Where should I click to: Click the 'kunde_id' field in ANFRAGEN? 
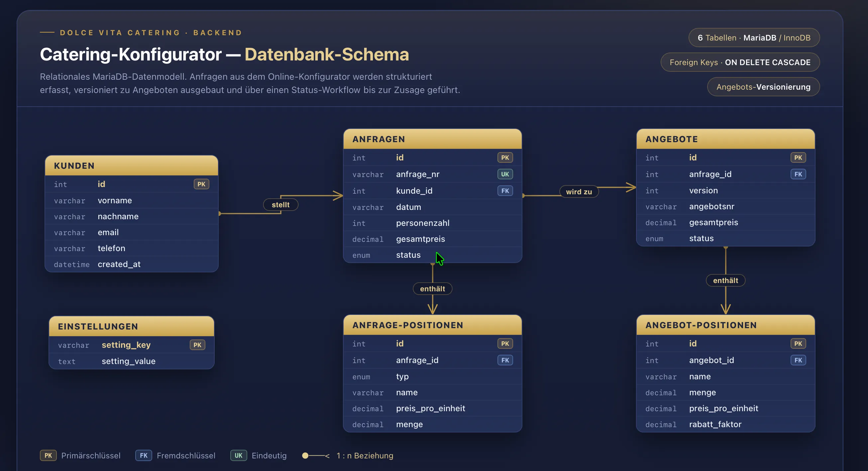432,191
